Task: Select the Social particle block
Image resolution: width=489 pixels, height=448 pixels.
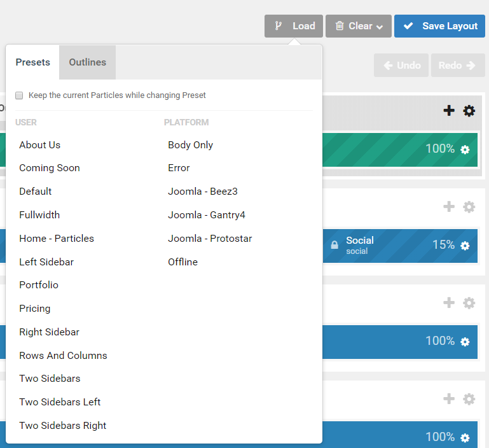Action: pyautogui.click(x=400, y=246)
